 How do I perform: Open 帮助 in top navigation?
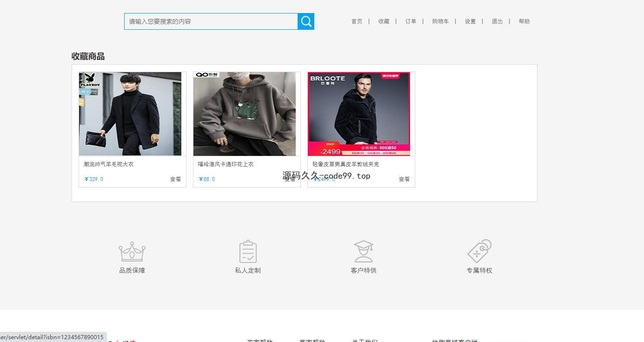[524, 21]
